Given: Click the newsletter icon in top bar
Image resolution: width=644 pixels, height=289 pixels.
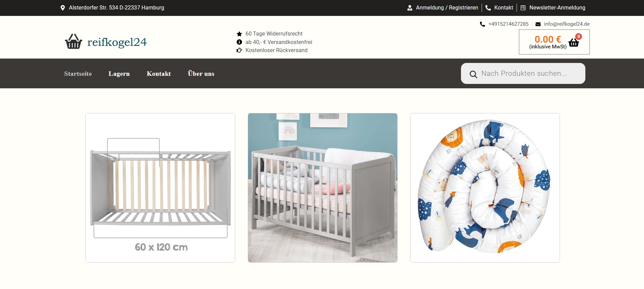Looking at the screenshot, I should pyautogui.click(x=523, y=8).
